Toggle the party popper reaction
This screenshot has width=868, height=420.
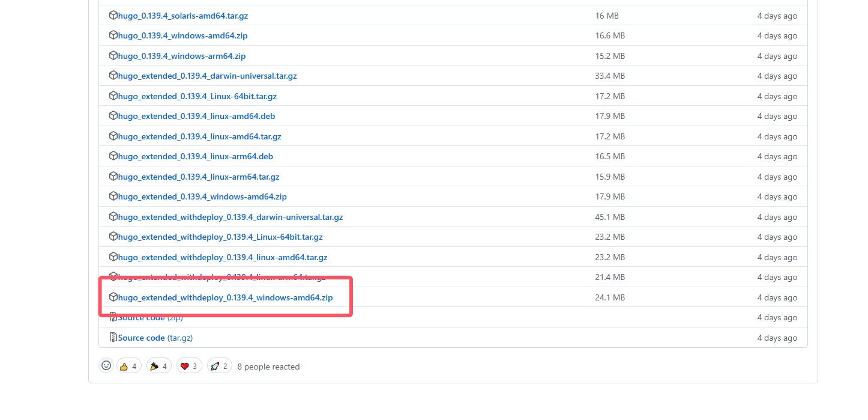[159, 366]
